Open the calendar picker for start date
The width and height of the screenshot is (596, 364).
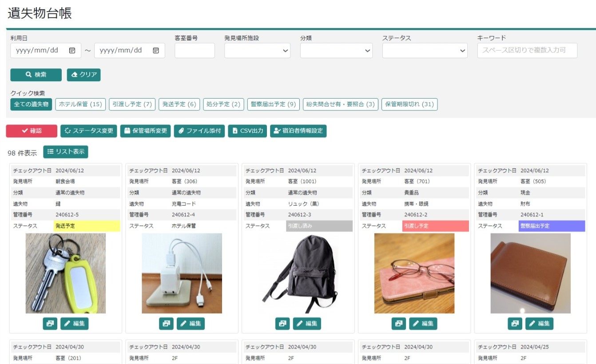72,51
